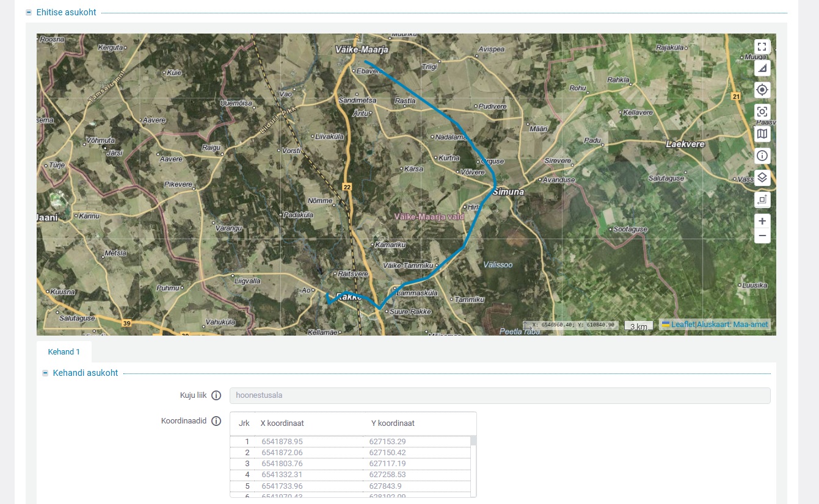This screenshot has height=504, width=819.
Task: Click the map info circle icon
Action: coord(762,156)
